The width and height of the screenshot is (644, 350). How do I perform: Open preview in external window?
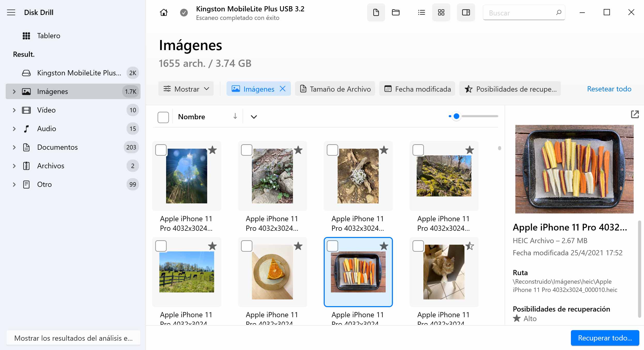click(635, 114)
